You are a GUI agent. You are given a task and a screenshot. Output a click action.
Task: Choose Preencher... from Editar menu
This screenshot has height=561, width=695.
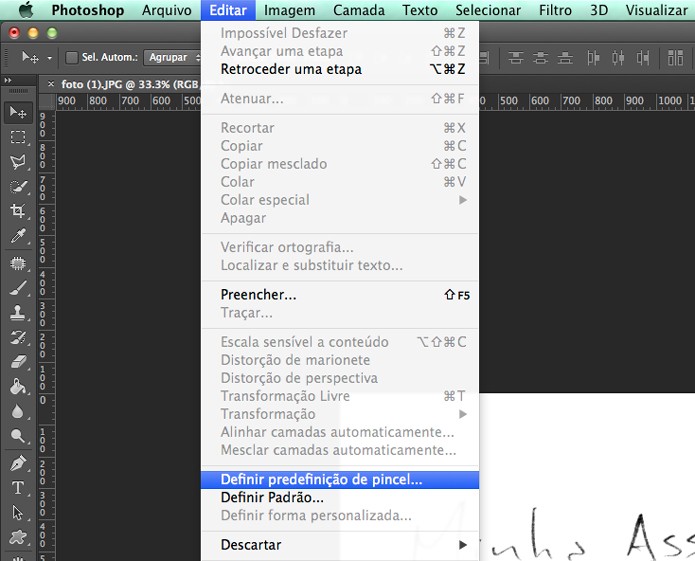(x=340, y=295)
